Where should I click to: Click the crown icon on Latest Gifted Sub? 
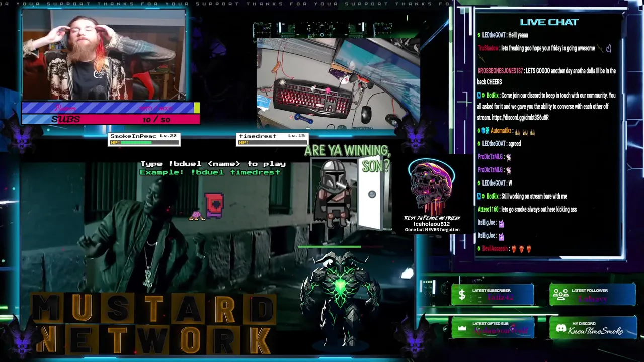(462, 328)
